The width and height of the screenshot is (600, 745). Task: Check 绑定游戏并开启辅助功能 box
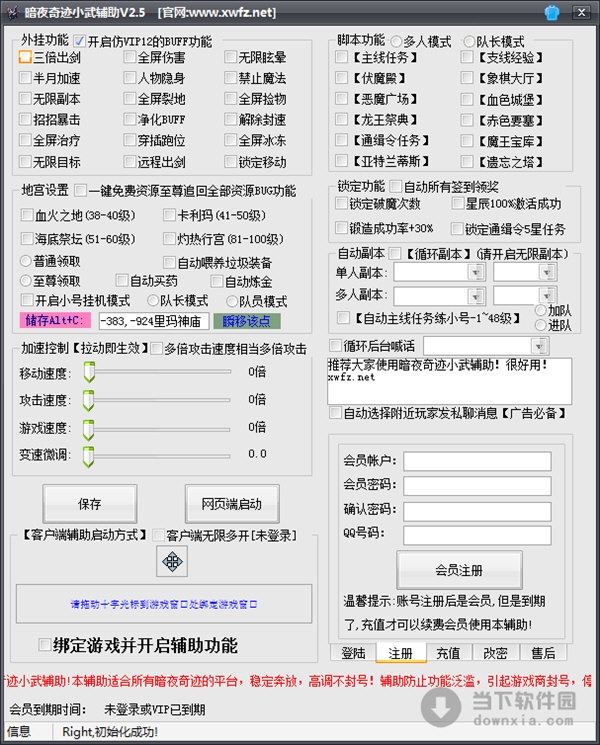tap(44, 645)
